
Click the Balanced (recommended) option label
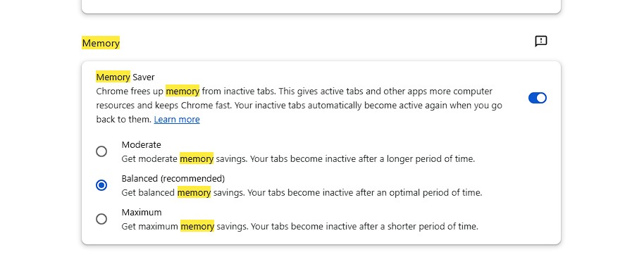pos(173,179)
